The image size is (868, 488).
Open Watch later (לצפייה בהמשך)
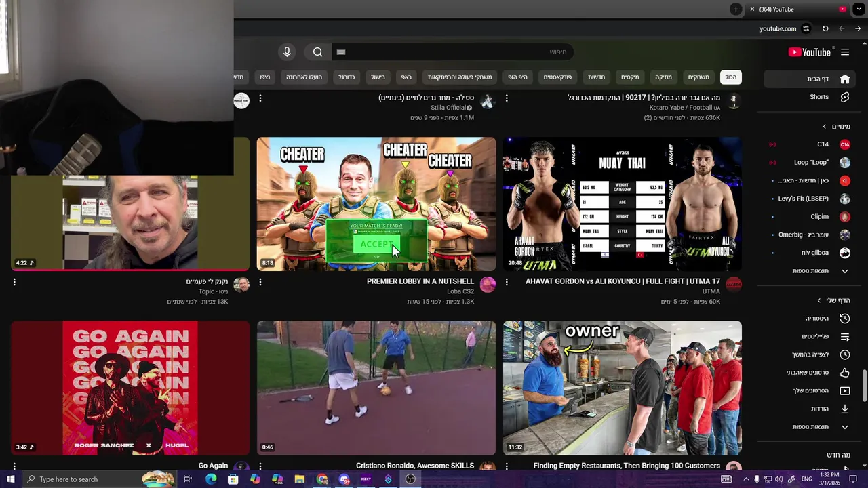click(x=809, y=354)
